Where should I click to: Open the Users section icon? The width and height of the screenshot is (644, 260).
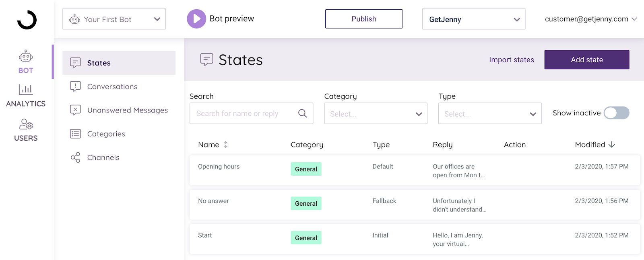(x=26, y=124)
